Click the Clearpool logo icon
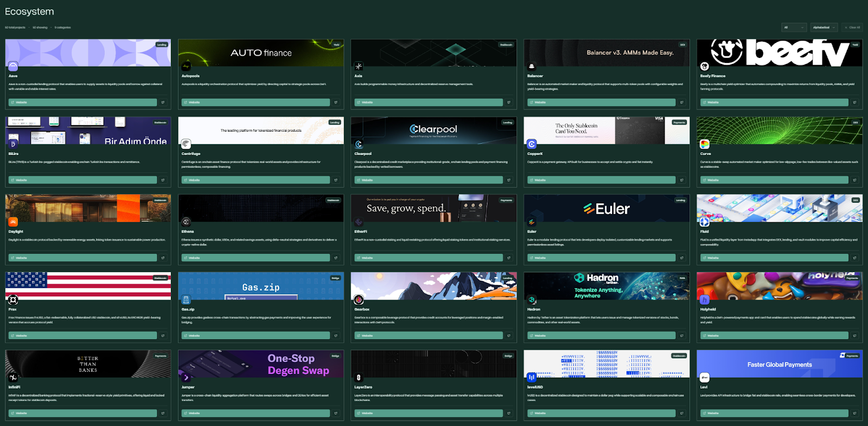This screenshot has height=426, width=868. [x=359, y=144]
